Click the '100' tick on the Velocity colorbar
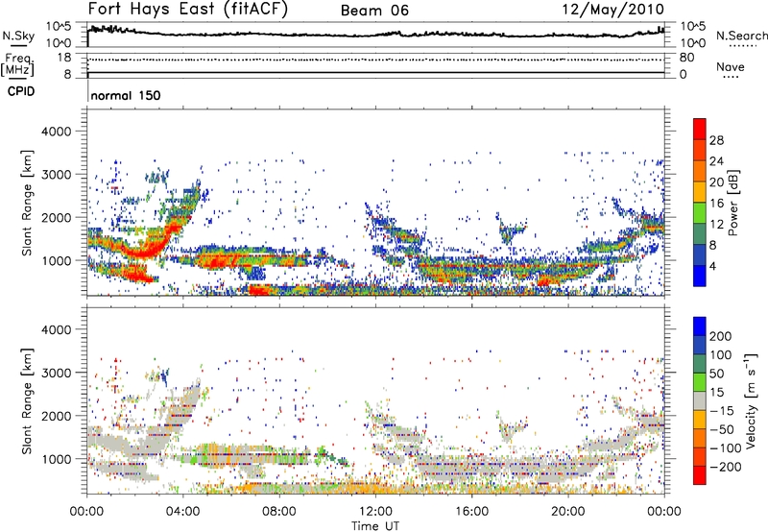This screenshot has width=768, height=532. (721, 355)
